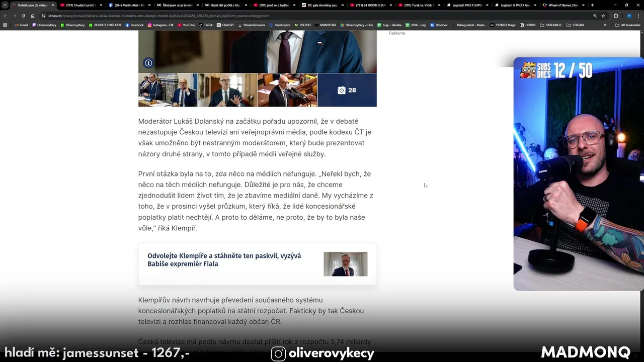The width and height of the screenshot is (644, 362).
Task: Open the full gallery of 28 photos
Action: [x=347, y=90]
